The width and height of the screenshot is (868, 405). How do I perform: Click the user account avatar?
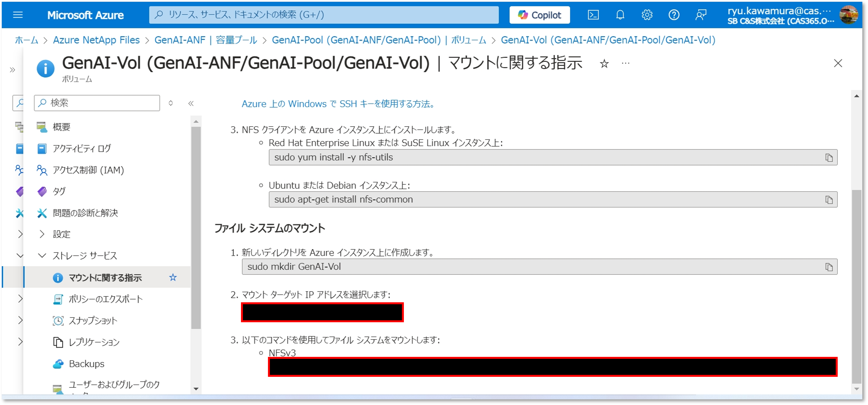click(x=848, y=15)
